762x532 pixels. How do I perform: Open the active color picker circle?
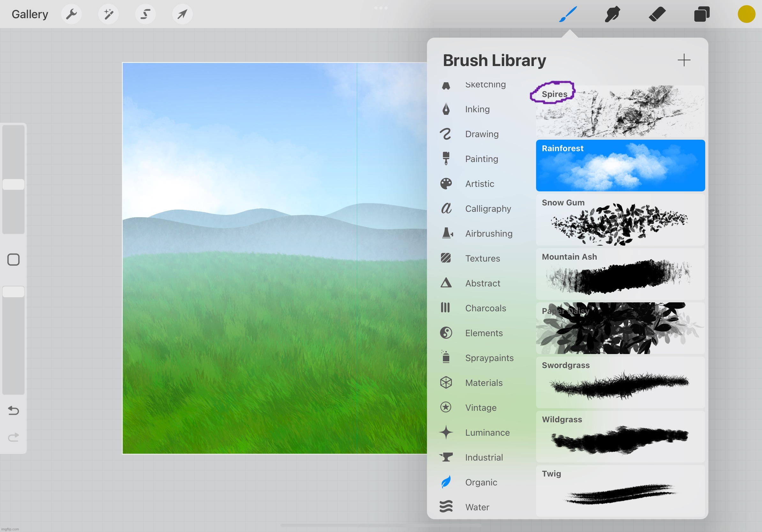click(x=746, y=14)
